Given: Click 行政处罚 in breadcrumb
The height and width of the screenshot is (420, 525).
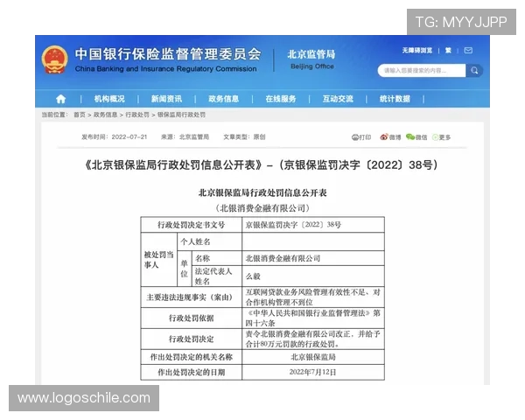Looking at the screenshot, I should point(137,115).
